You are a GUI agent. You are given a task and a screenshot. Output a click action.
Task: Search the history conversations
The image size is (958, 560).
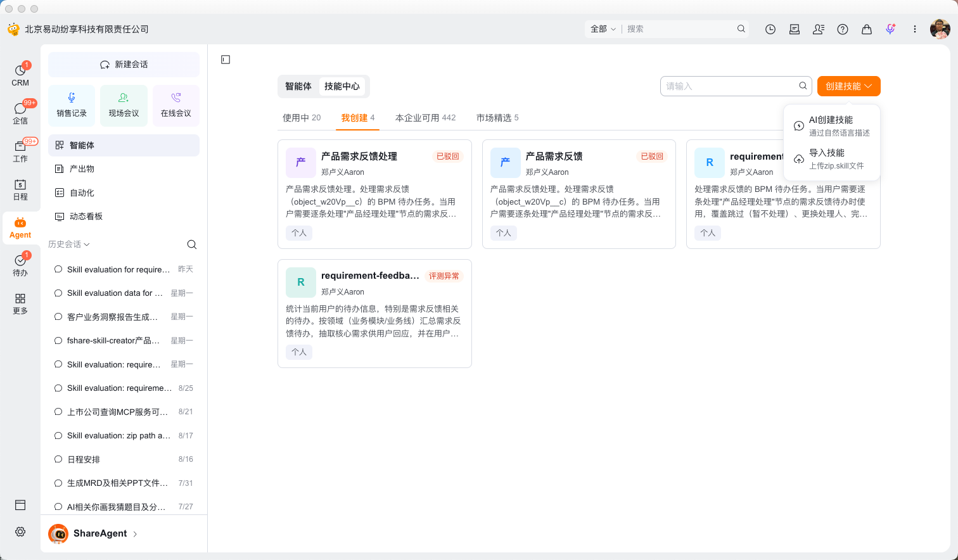pyautogui.click(x=192, y=245)
